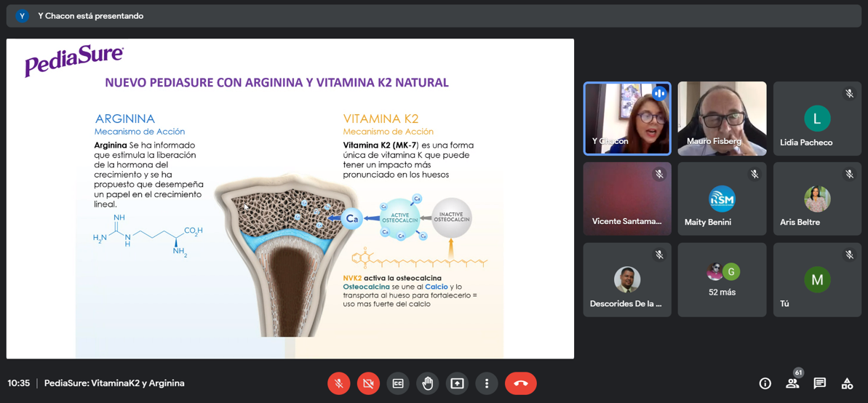Click muted mic icon on Descorides tile

tap(658, 255)
